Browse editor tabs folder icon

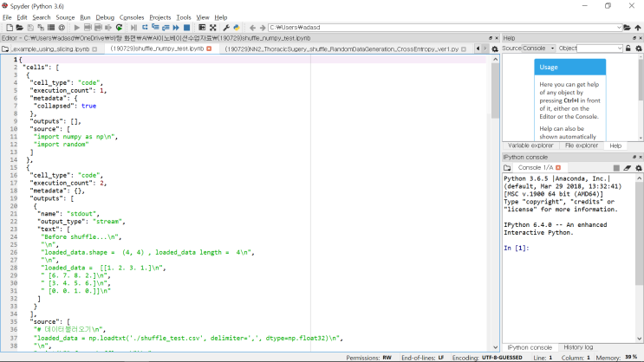coord(5,48)
